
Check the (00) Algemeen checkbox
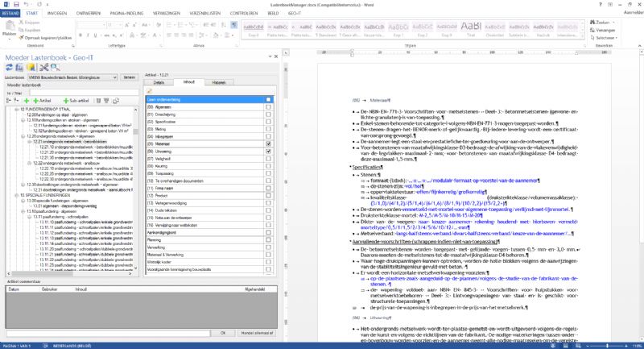tap(267, 106)
